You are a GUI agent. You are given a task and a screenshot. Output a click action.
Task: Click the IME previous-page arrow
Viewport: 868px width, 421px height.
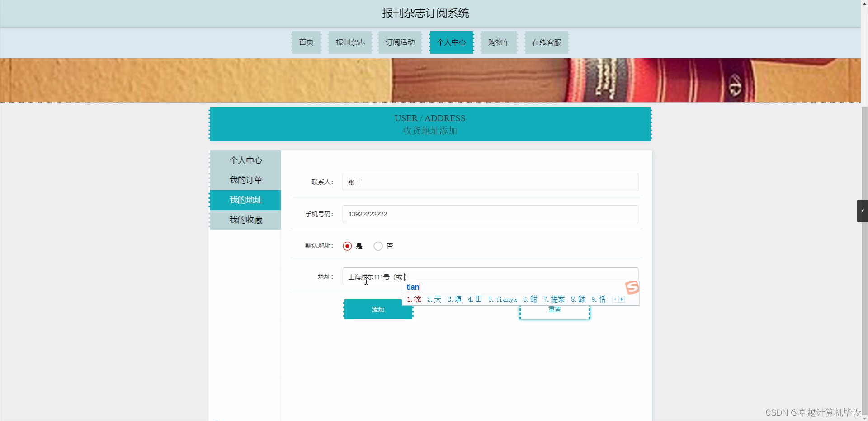coord(615,299)
